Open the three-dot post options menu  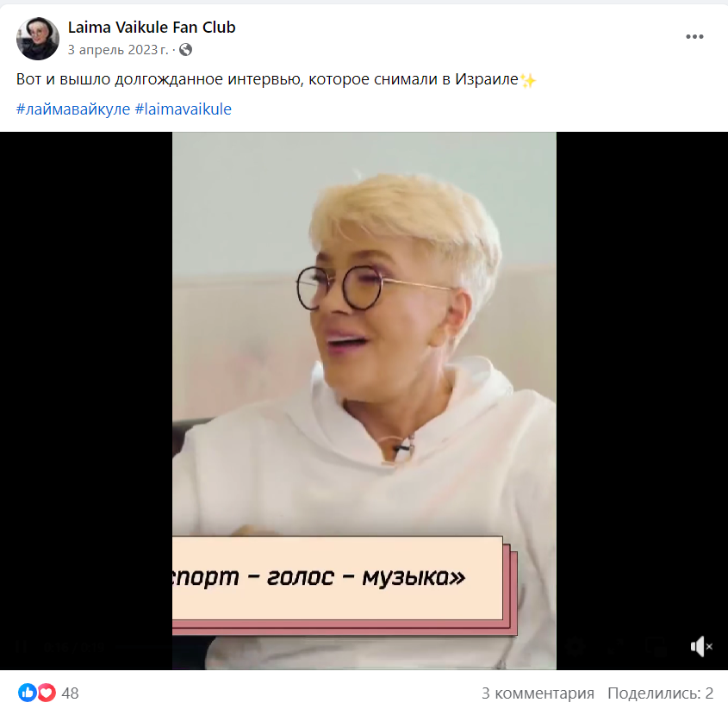(x=694, y=37)
